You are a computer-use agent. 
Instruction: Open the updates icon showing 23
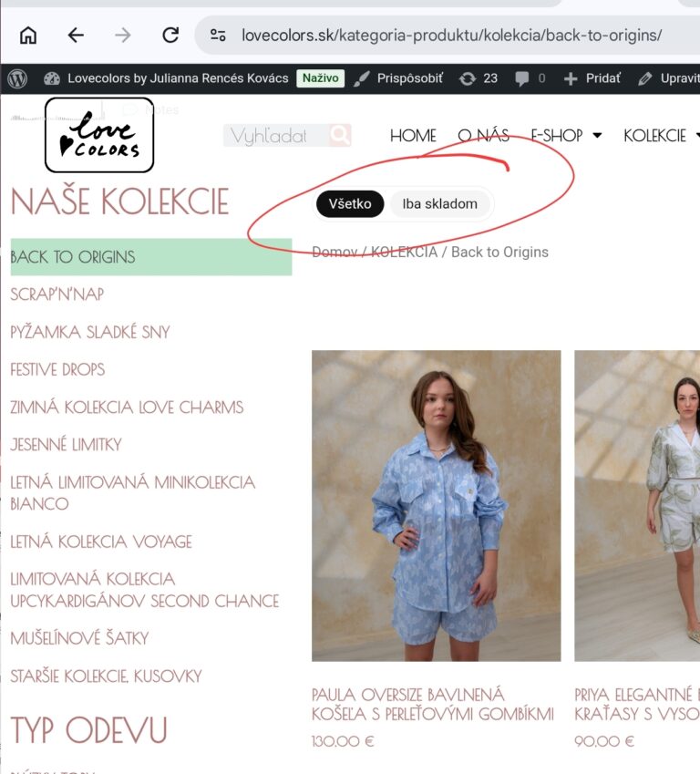[x=479, y=78]
